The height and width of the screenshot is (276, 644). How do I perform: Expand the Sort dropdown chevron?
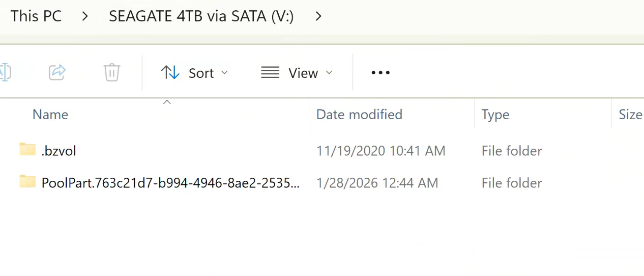tap(224, 73)
